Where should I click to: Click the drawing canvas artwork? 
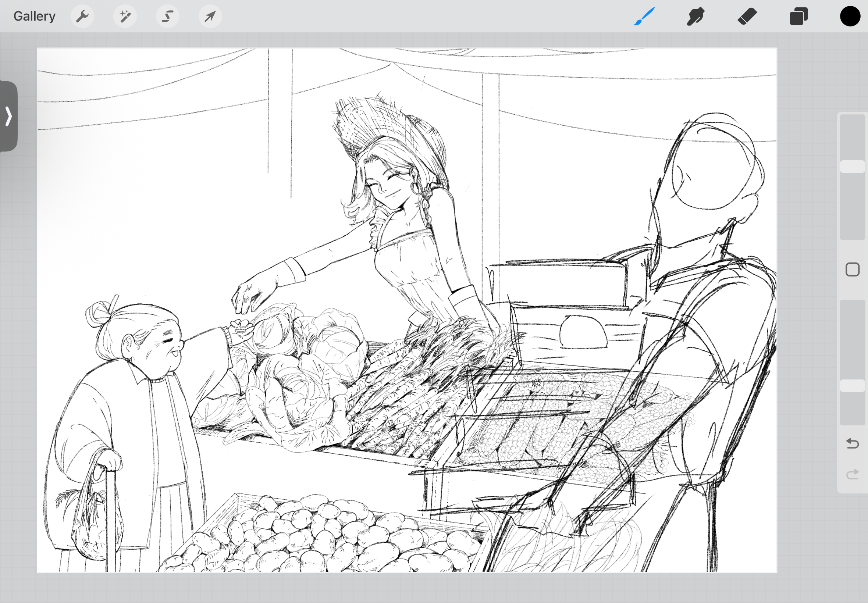coord(407,310)
